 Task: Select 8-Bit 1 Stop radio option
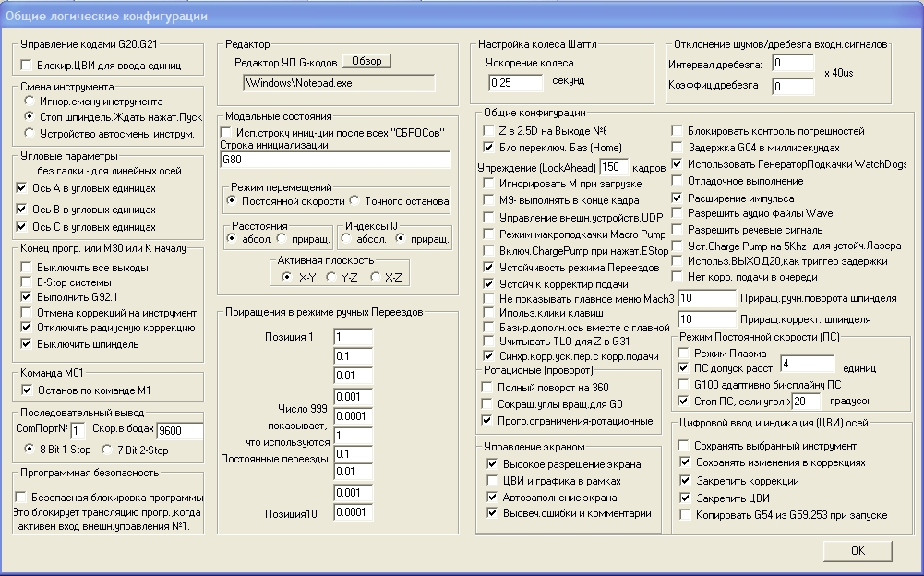30,450
